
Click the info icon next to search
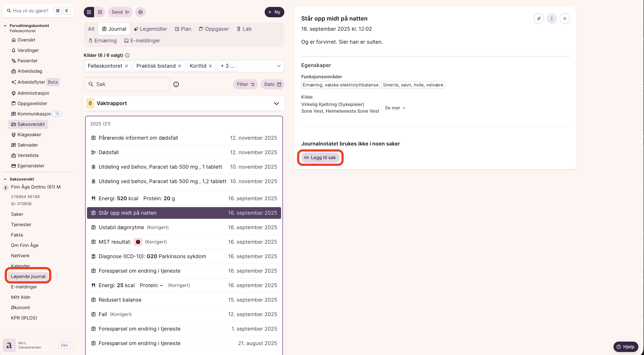[x=176, y=84]
